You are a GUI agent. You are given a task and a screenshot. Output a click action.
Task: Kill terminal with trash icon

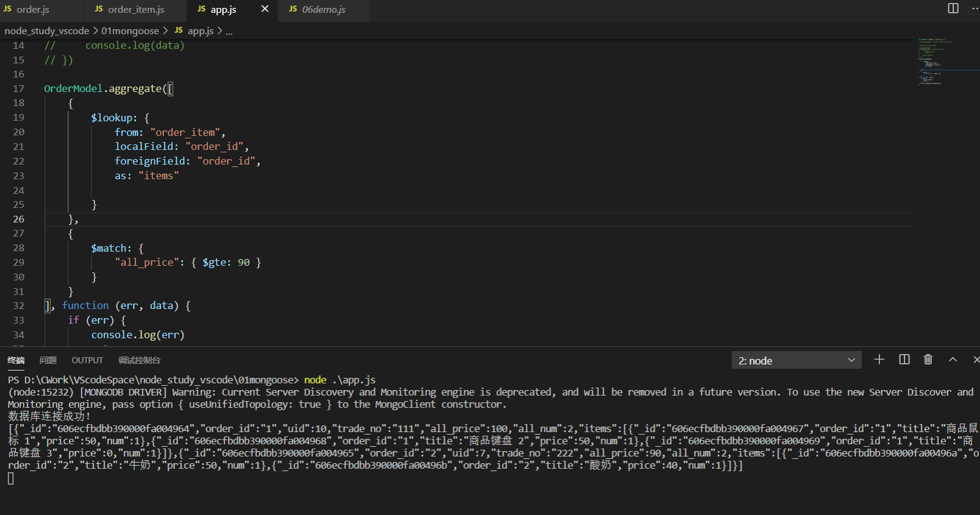coord(928,360)
